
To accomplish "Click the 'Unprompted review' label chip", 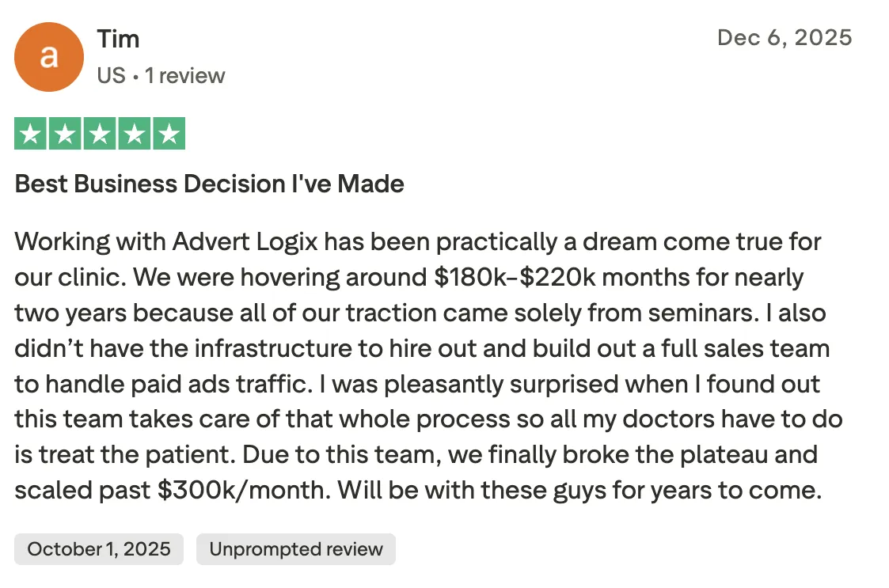I will coord(296,549).
